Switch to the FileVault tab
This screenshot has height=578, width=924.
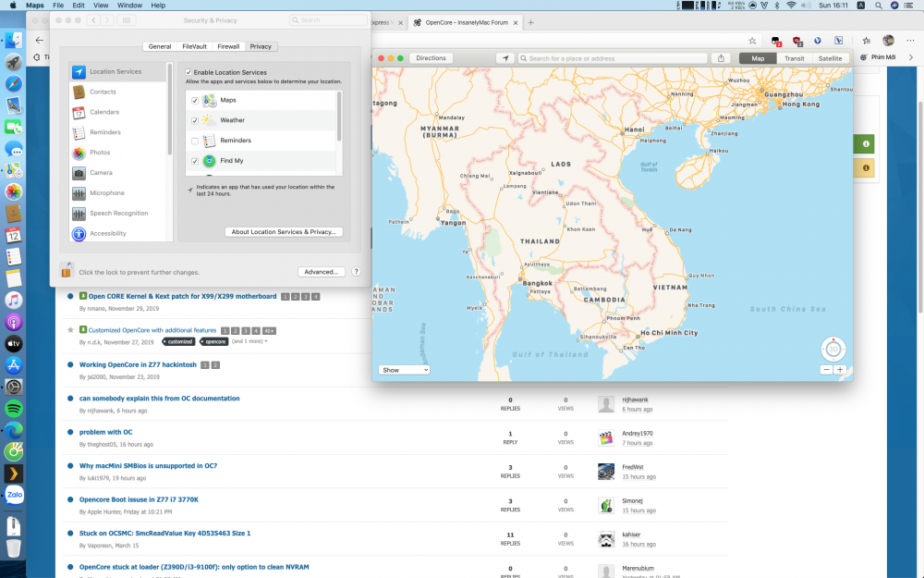click(x=194, y=46)
